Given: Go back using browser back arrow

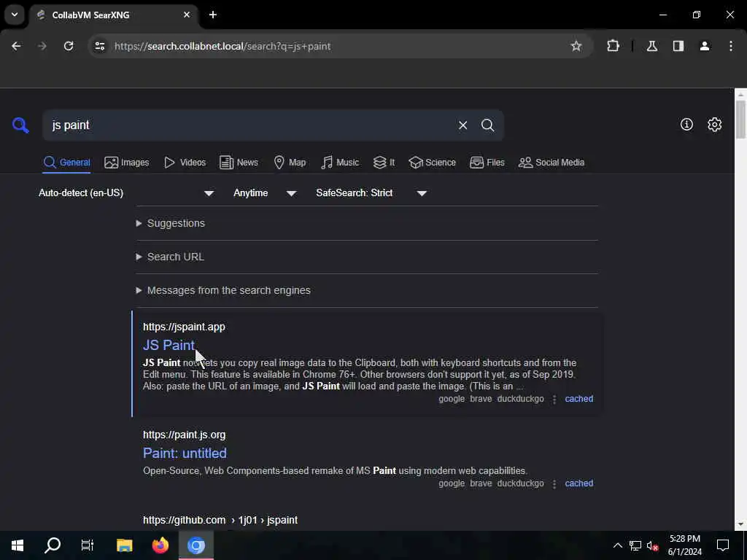Looking at the screenshot, I should [x=16, y=46].
